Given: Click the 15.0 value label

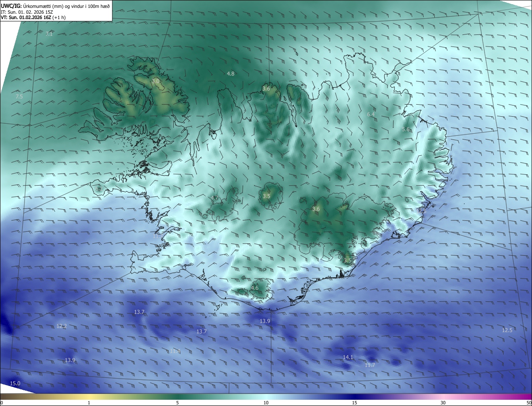Looking at the screenshot, I should (x=15, y=384).
